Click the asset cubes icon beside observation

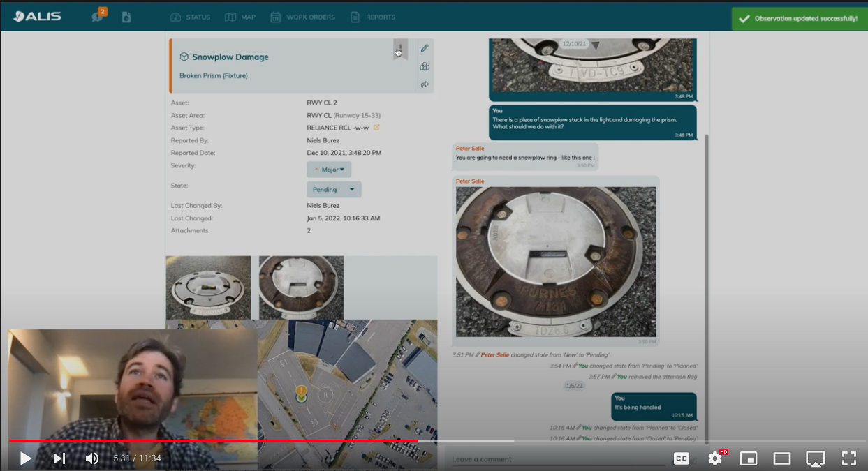[424, 66]
